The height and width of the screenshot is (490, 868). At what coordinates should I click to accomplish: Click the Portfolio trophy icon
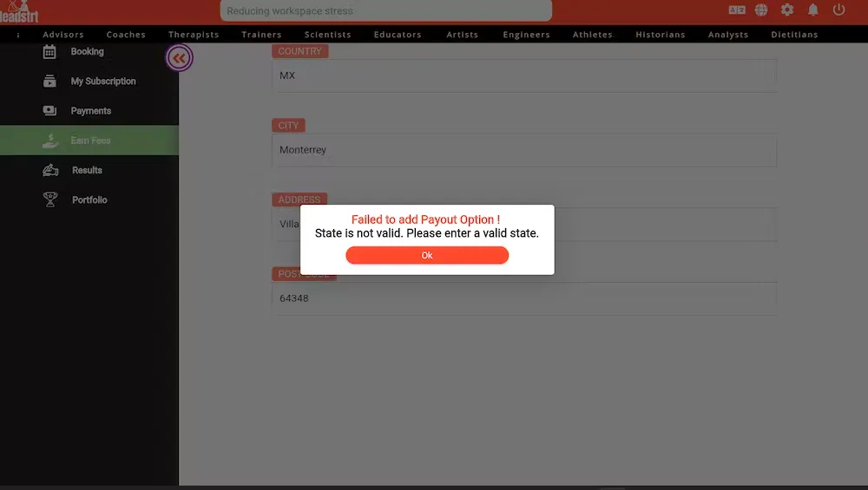[x=50, y=199]
